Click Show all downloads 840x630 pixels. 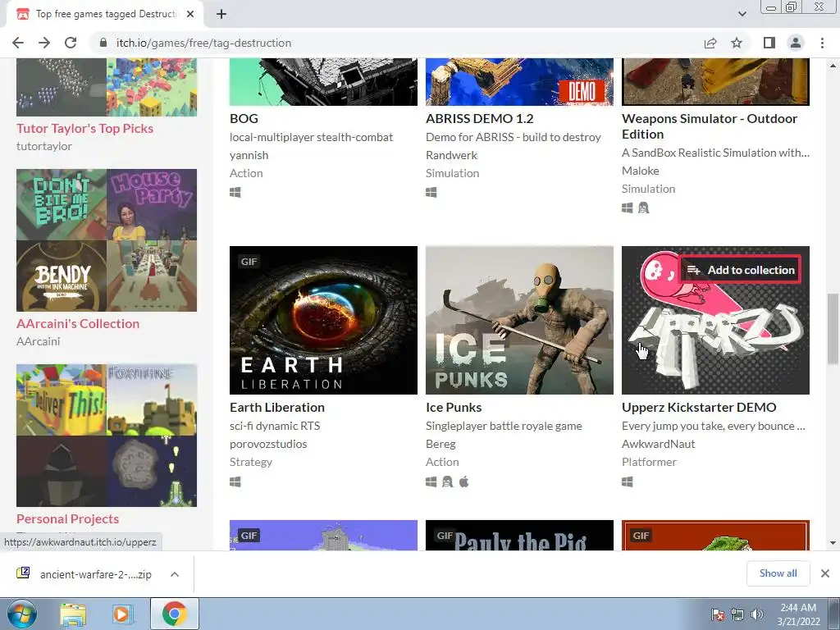(x=778, y=573)
